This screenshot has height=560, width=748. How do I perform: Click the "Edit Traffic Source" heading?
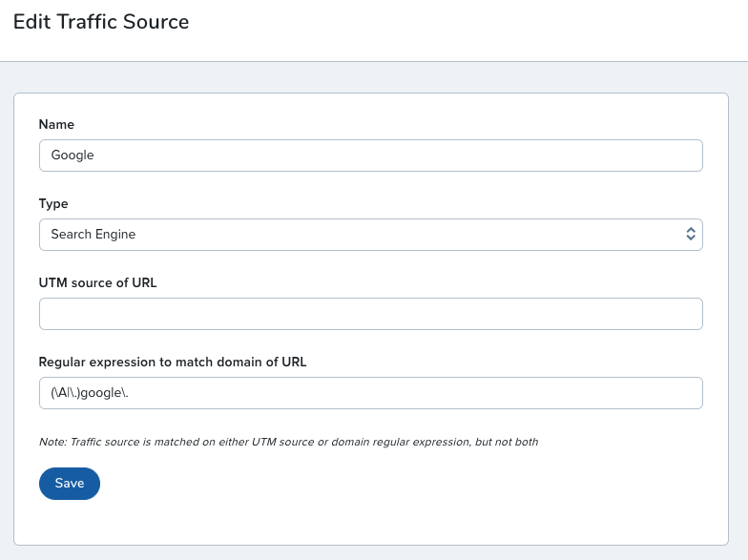point(101,22)
